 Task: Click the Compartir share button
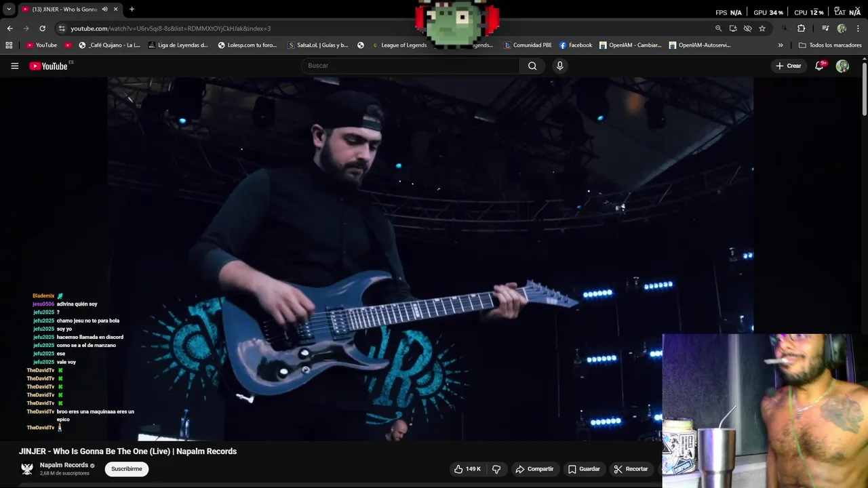click(534, 469)
